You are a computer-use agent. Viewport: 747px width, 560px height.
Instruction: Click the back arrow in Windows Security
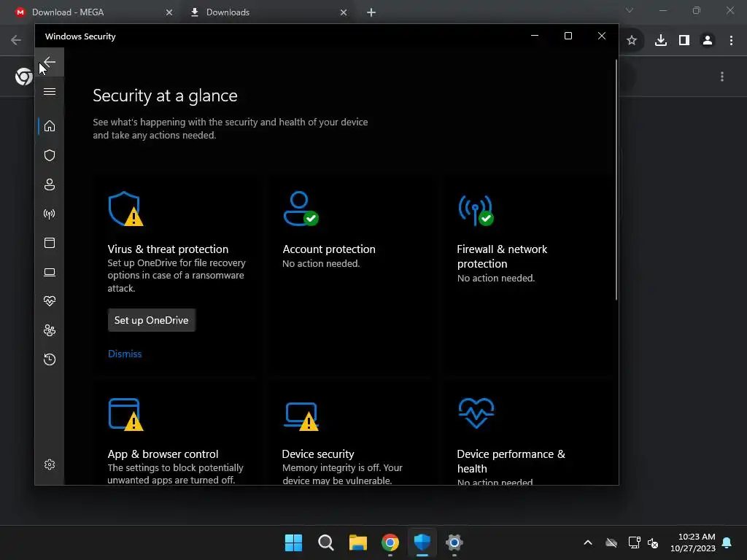point(50,63)
